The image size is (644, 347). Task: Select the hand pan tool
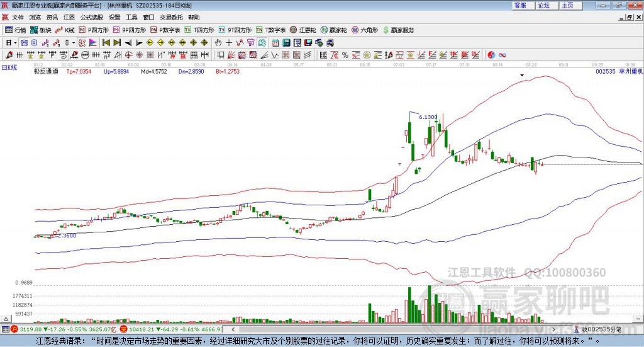(218, 43)
